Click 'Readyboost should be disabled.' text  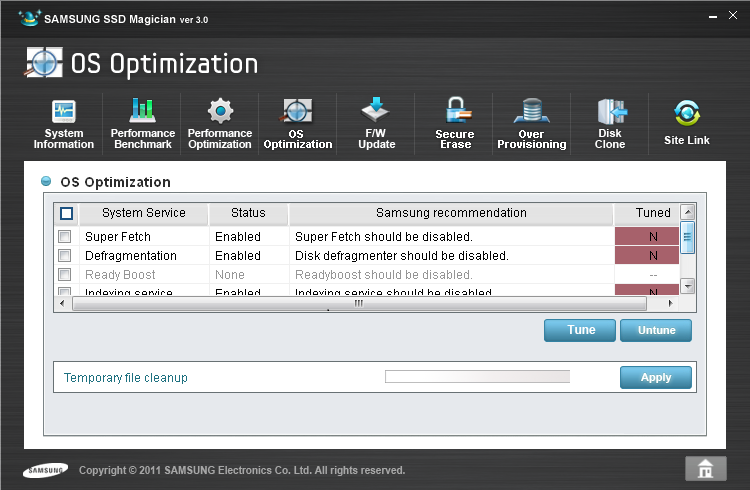(x=384, y=275)
